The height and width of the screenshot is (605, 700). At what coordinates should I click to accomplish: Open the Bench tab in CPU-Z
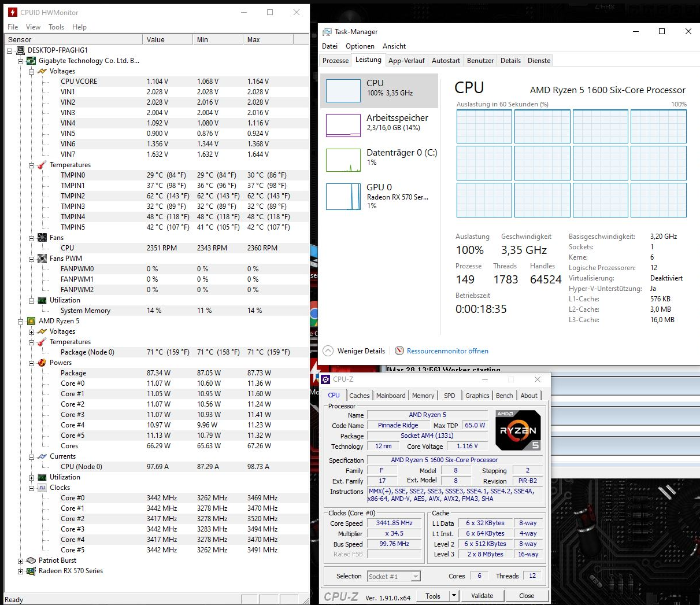505,396
